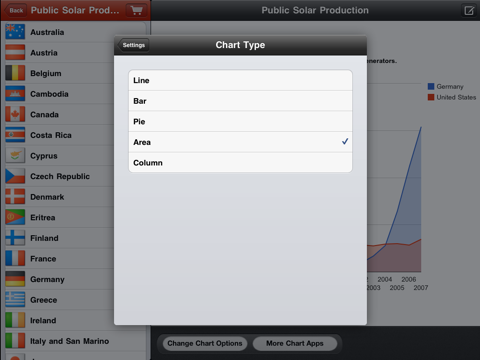Choose Column chart type
Image resolution: width=480 pixels, height=360 pixels.
pyautogui.click(x=240, y=163)
